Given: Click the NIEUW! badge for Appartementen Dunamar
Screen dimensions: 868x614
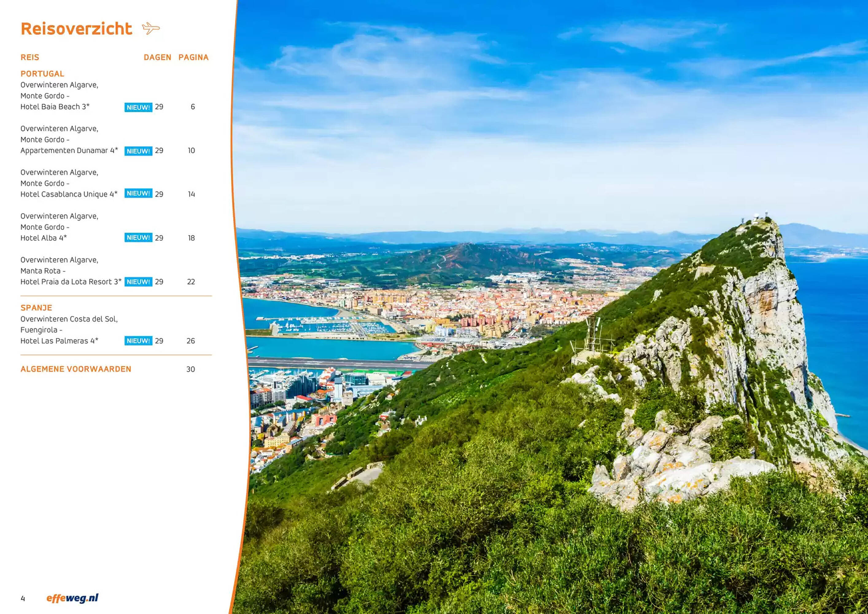Looking at the screenshot, I should [138, 151].
